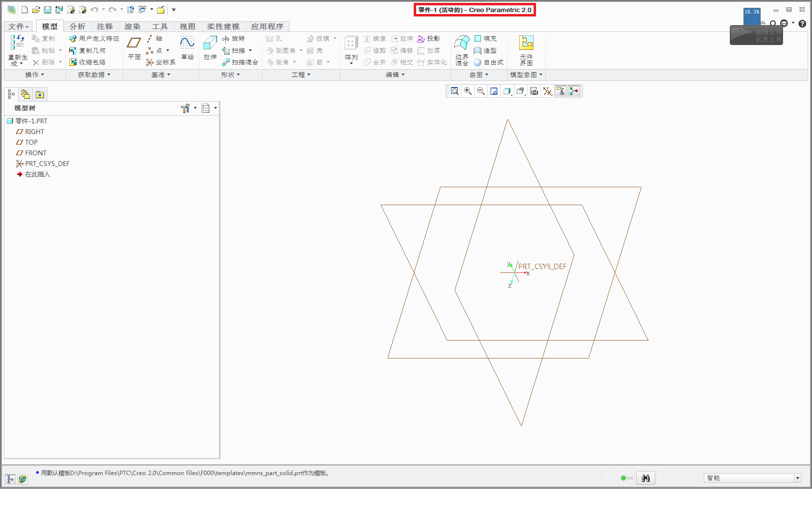Expand the 曲面 group dropdown
Screen dimensions: 812x508
[x=479, y=75]
